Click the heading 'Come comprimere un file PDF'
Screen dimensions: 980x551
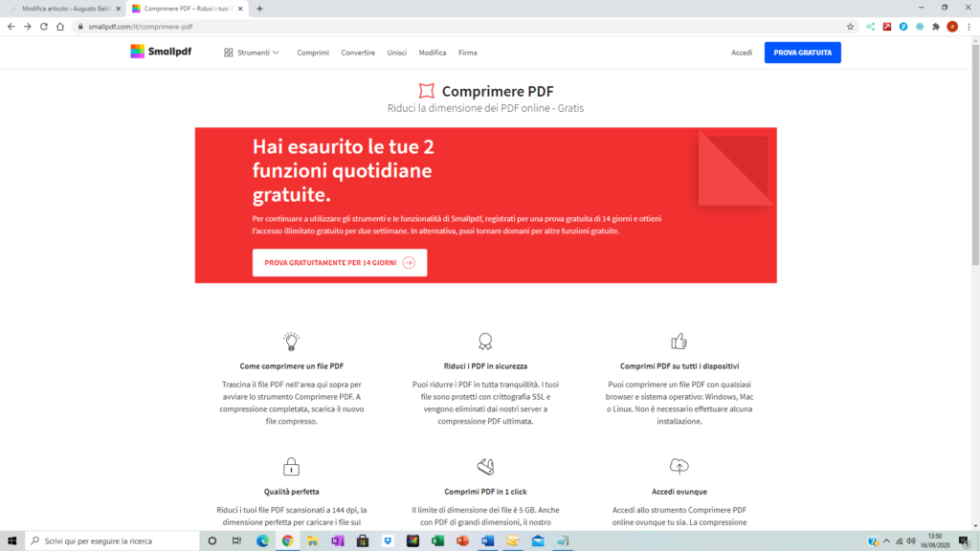pos(291,366)
